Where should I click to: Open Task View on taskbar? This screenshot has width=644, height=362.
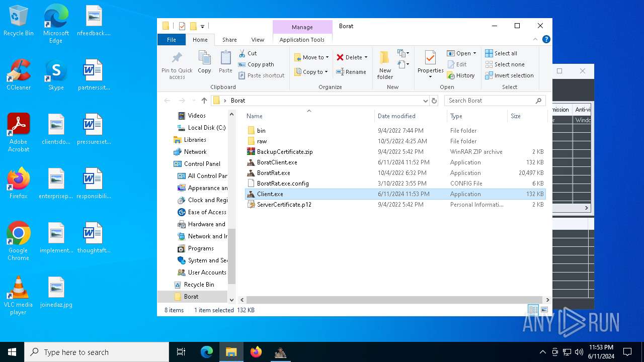click(181, 352)
